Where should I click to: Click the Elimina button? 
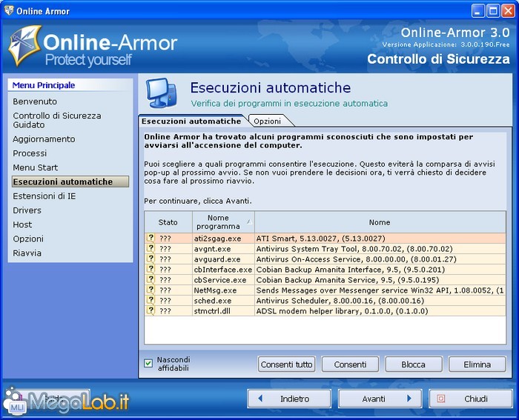pos(477,364)
